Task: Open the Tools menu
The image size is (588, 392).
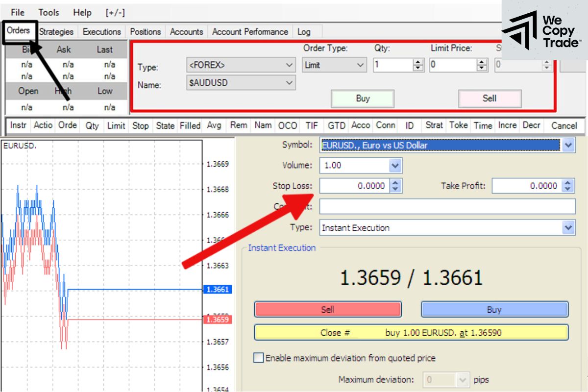Action: [49, 12]
